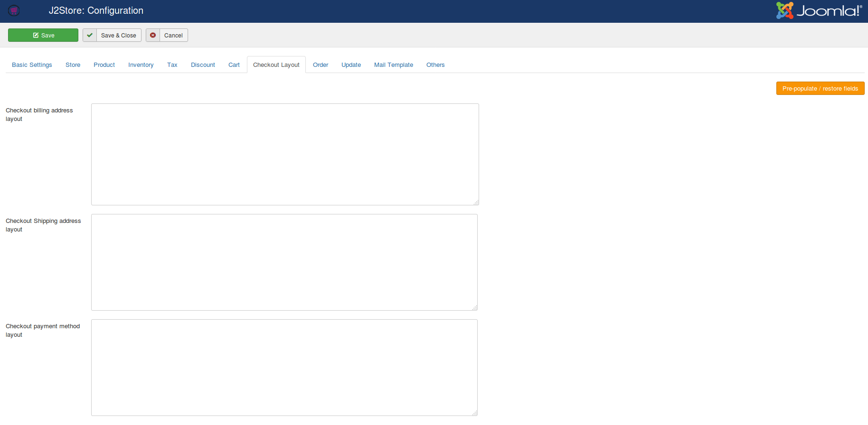Screen dimensions: 868x425
Task: Switch to the Others tab
Action: point(435,65)
